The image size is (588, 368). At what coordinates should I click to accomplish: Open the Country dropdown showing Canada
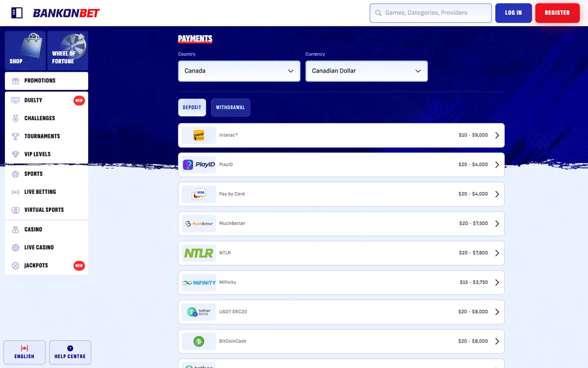click(x=239, y=71)
